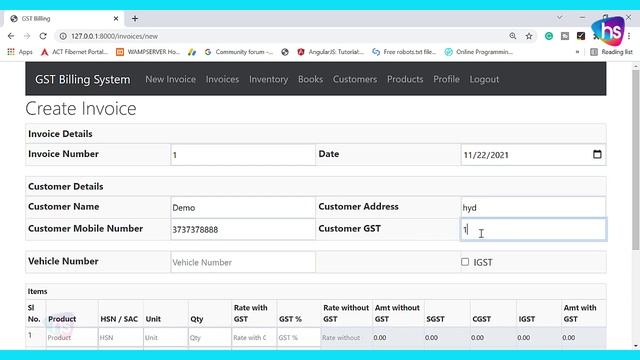Open New Invoice menu item
640x360 pixels.
171,79
